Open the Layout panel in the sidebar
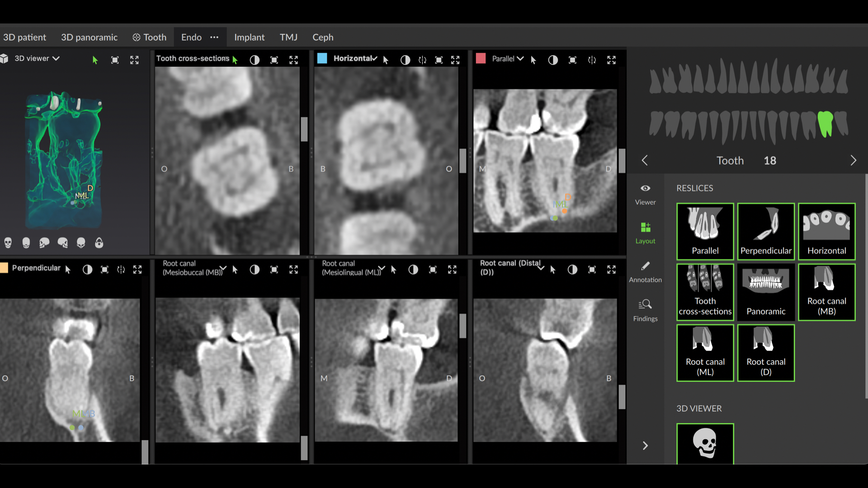This screenshot has height=488, width=868. [x=645, y=231]
